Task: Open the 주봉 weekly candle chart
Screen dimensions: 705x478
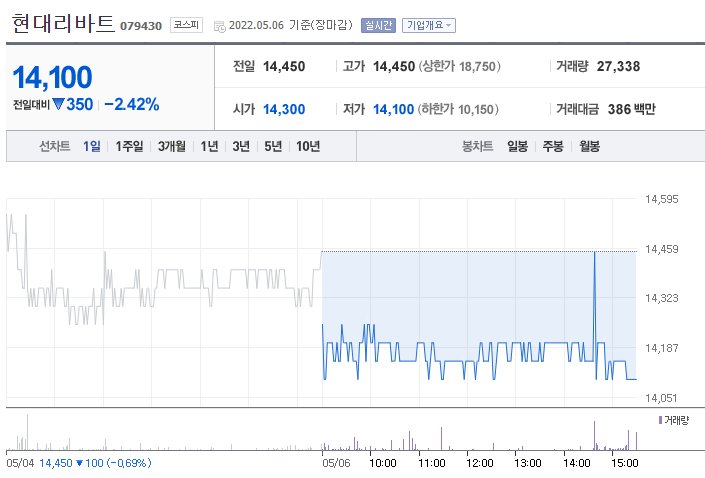Action: point(553,146)
